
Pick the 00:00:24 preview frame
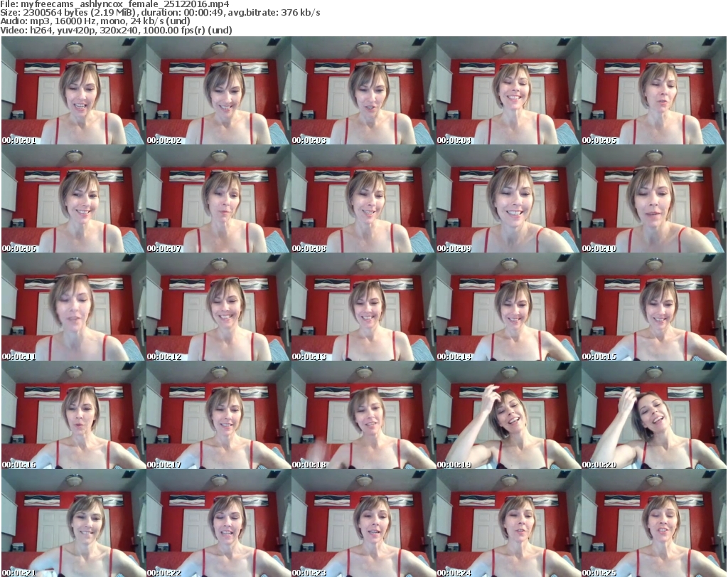(508, 523)
